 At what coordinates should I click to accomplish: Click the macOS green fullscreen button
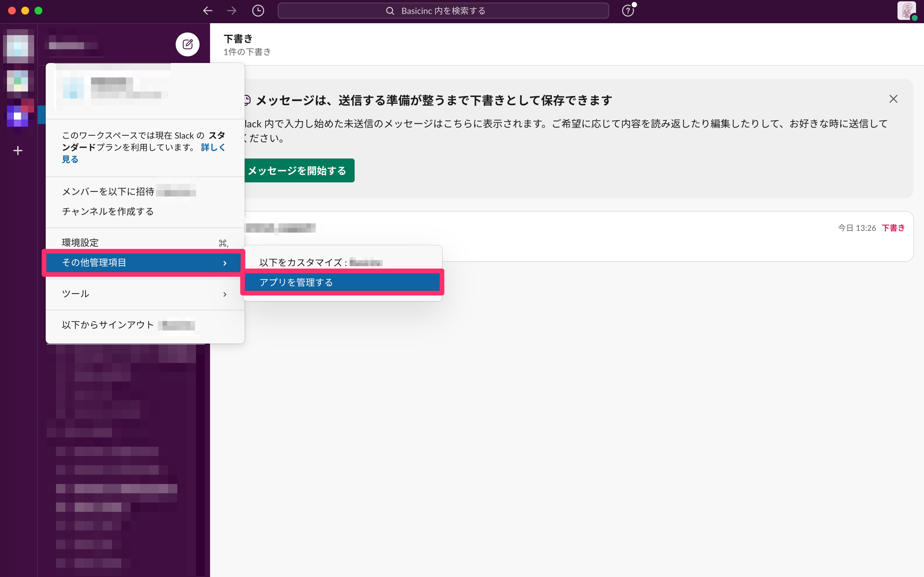click(x=38, y=11)
